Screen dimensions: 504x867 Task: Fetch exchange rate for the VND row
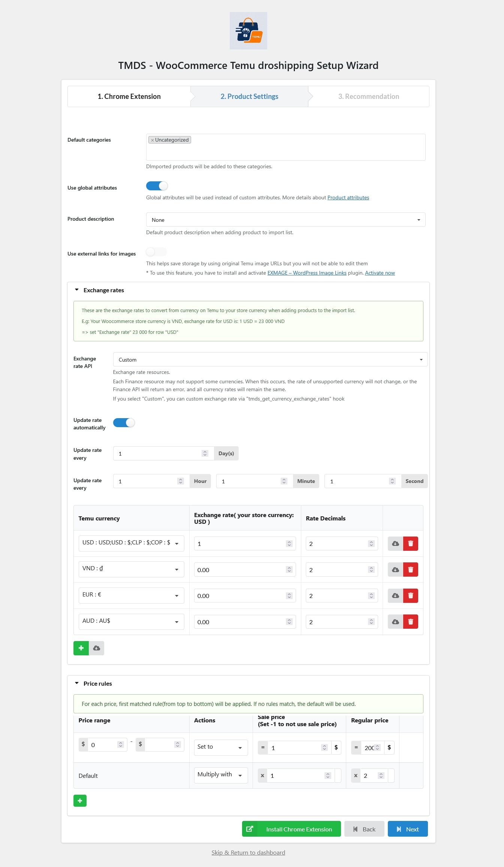[x=395, y=570]
